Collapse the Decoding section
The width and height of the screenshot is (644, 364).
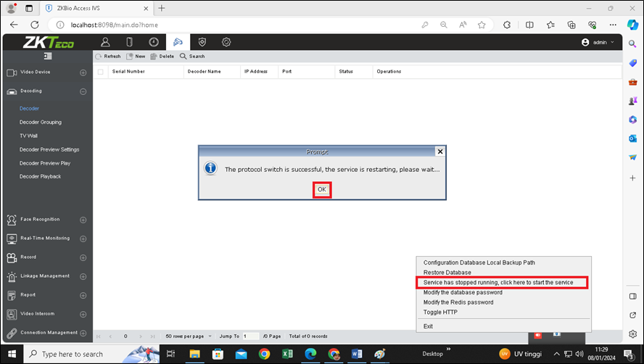click(83, 91)
